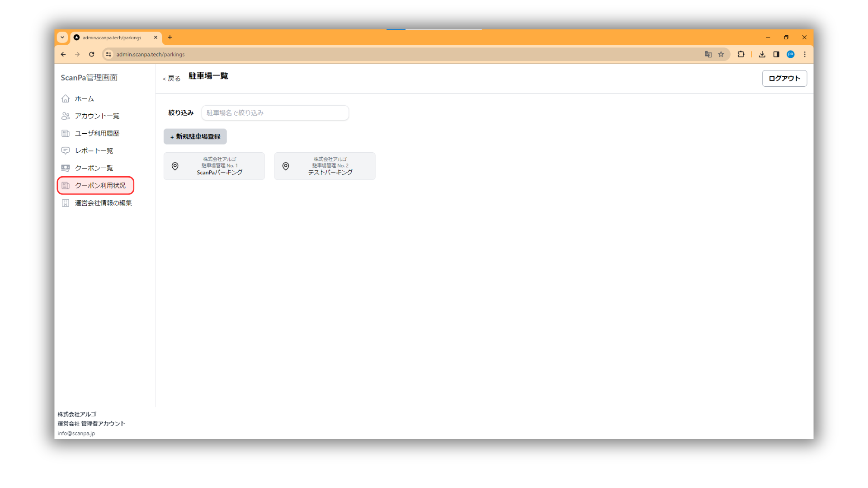This screenshot has height=488, width=868.
Task: Click the アカウント一覧 people icon
Action: point(66,116)
